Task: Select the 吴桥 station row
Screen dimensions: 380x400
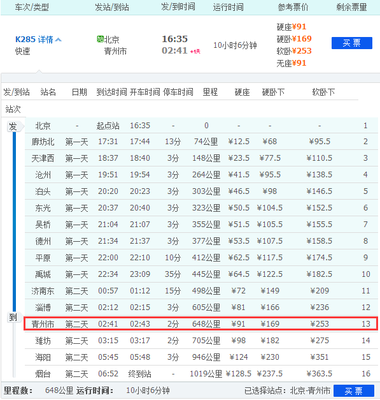Action: [202, 224]
